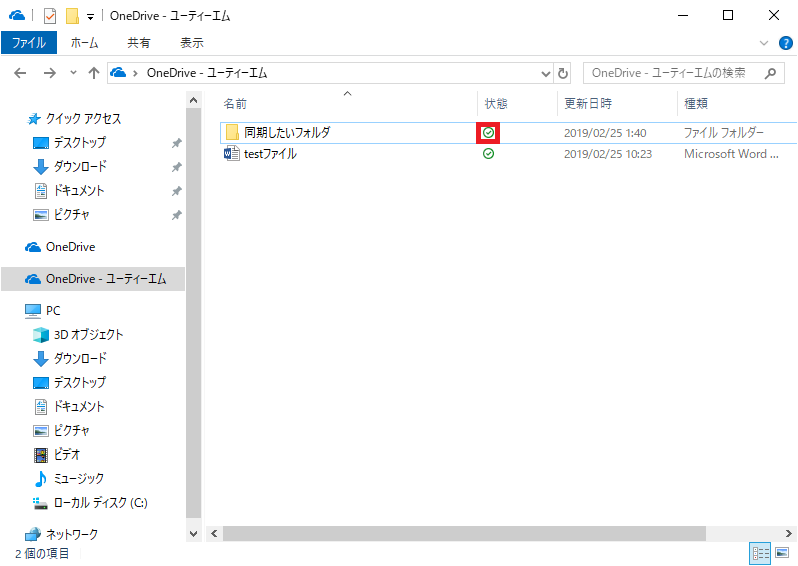Open pinned ダウンロード under quick access
The height and width of the screenshot is (566, 798).
click(80, 166)
